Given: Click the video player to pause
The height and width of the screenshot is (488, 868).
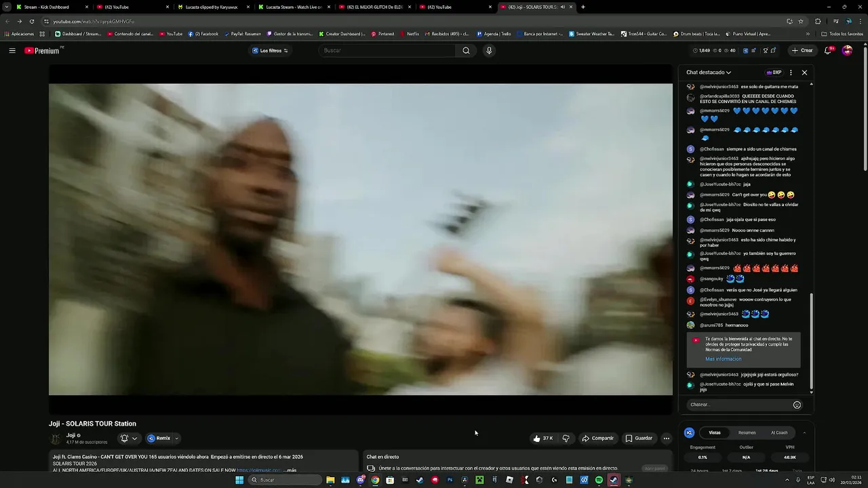Looking at the screenshot, I should point(361,239).
